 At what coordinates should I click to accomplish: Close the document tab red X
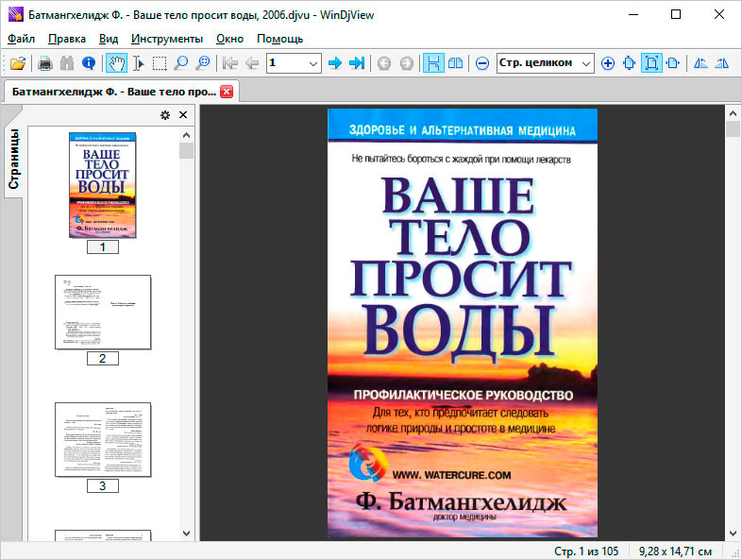[227, 92]
